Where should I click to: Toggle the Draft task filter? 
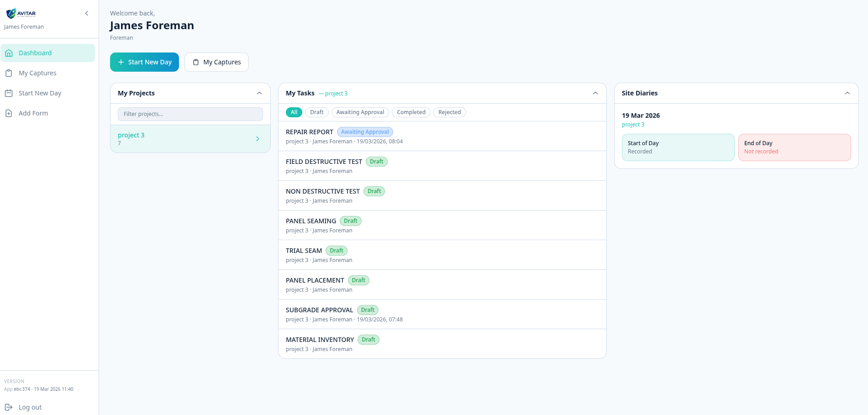click(316, 112)
